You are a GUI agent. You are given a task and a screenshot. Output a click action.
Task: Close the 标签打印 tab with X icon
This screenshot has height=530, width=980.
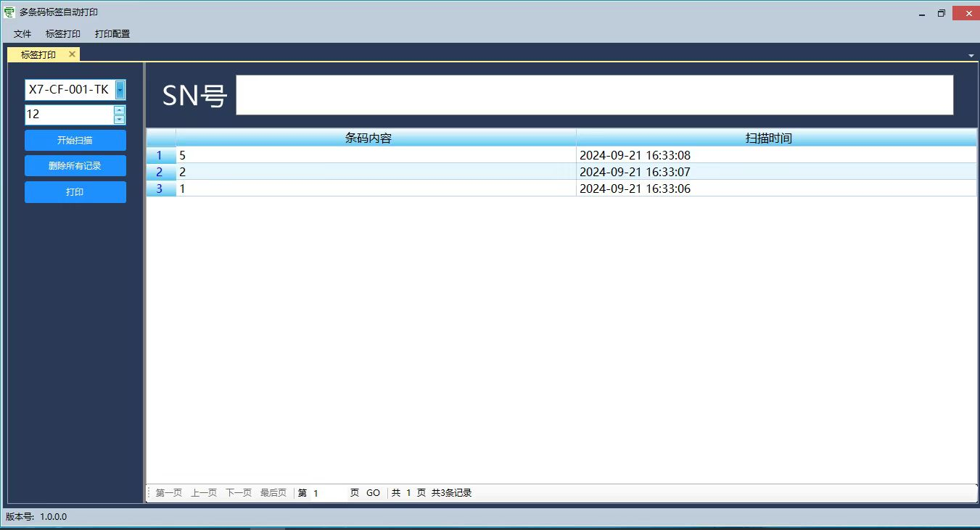[x=72, y=54]
